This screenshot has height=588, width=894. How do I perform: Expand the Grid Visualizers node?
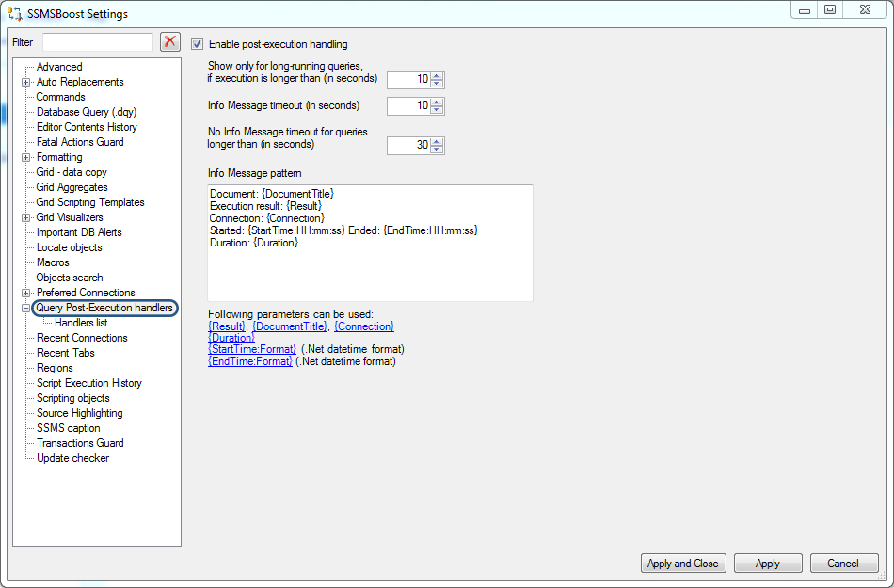click(25, 217)
